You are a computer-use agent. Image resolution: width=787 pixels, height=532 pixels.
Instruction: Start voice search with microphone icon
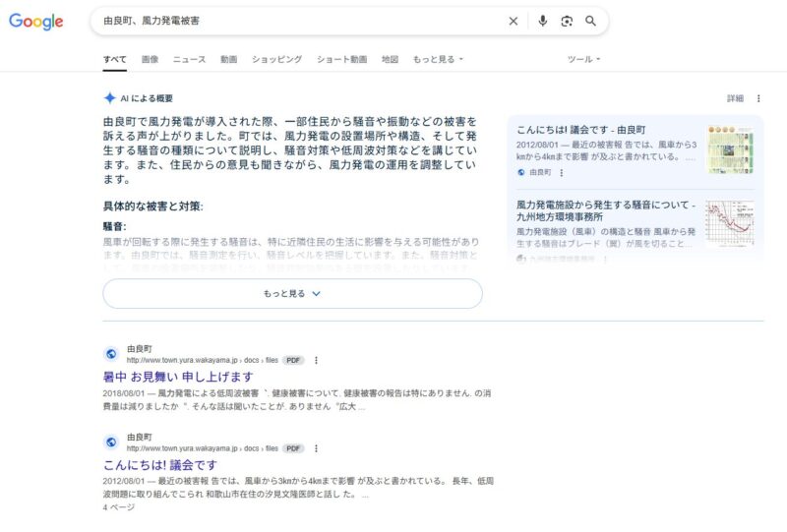tap(543, 21)
